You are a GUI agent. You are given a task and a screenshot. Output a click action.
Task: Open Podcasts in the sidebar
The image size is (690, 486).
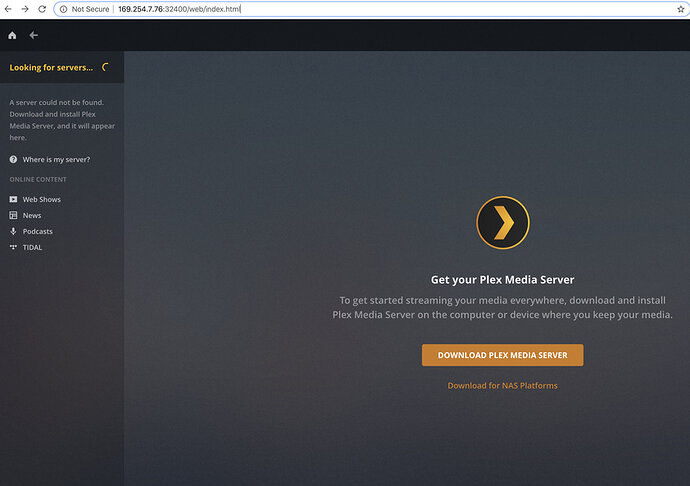pos(37,231)
